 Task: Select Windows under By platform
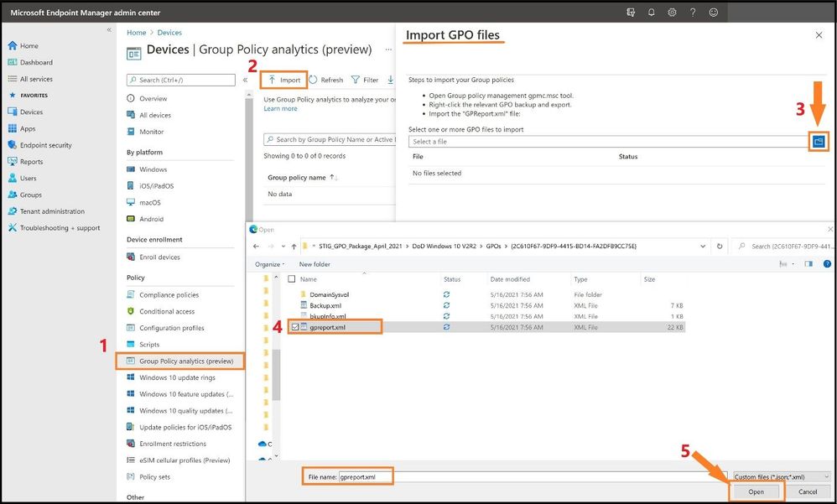[x=153, y=169]
